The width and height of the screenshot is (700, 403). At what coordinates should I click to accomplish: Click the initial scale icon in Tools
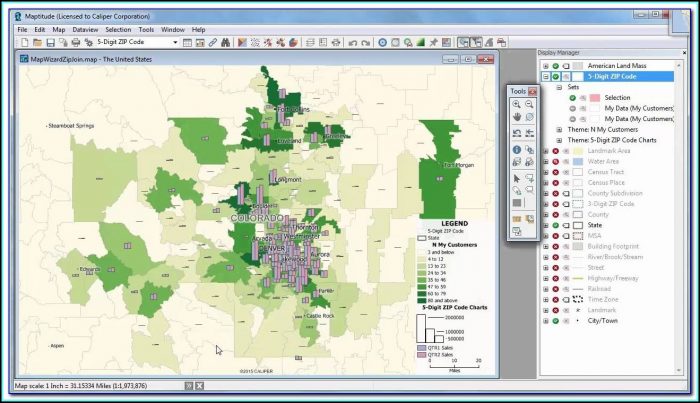[x=529, y=133]
